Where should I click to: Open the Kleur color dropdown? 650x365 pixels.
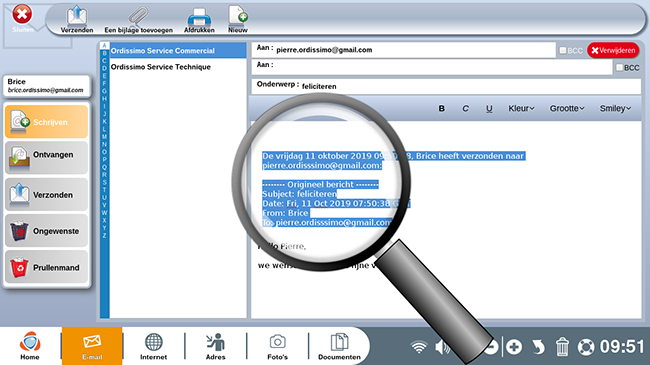click(x=521, y=108)
